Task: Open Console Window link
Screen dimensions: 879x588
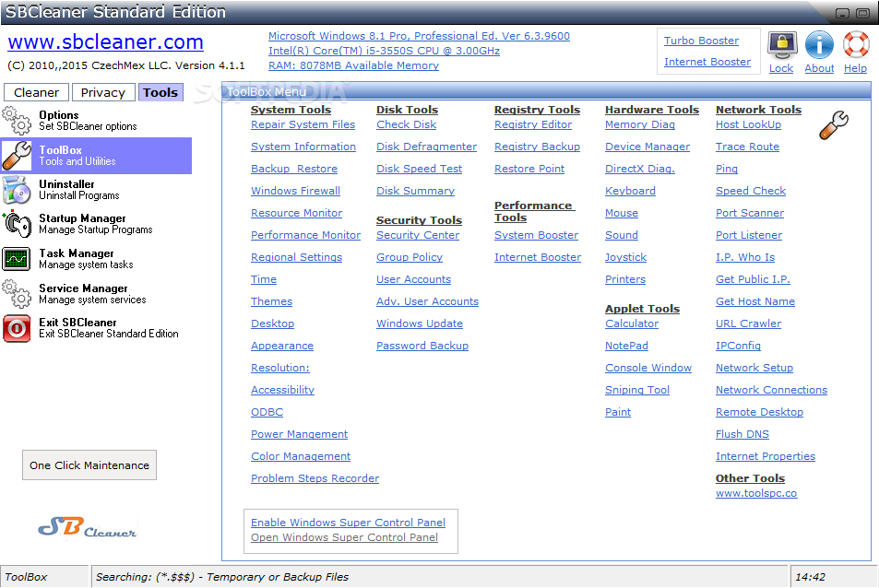Action: [648, 368]
